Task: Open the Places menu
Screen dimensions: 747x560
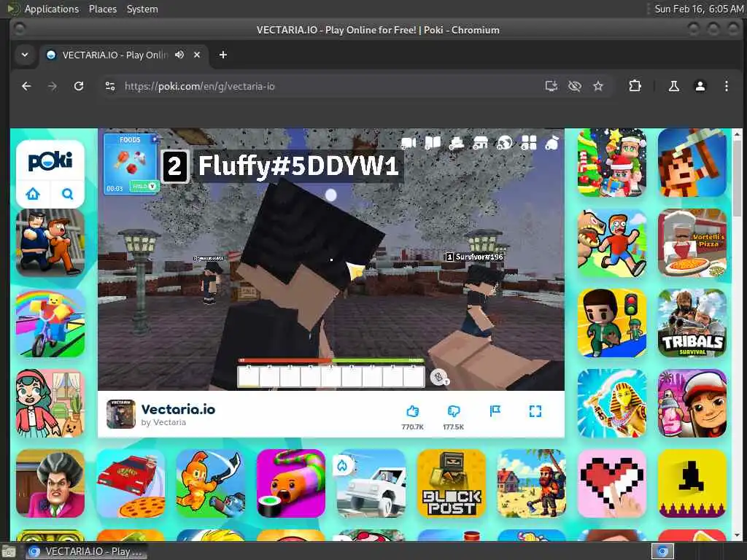Action: click(x=102, y=9)
